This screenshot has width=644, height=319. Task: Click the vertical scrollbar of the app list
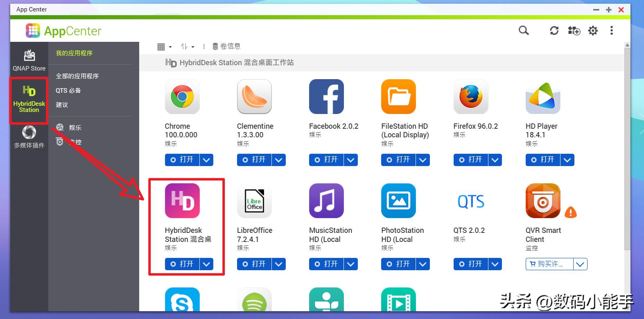click(627, 148)
